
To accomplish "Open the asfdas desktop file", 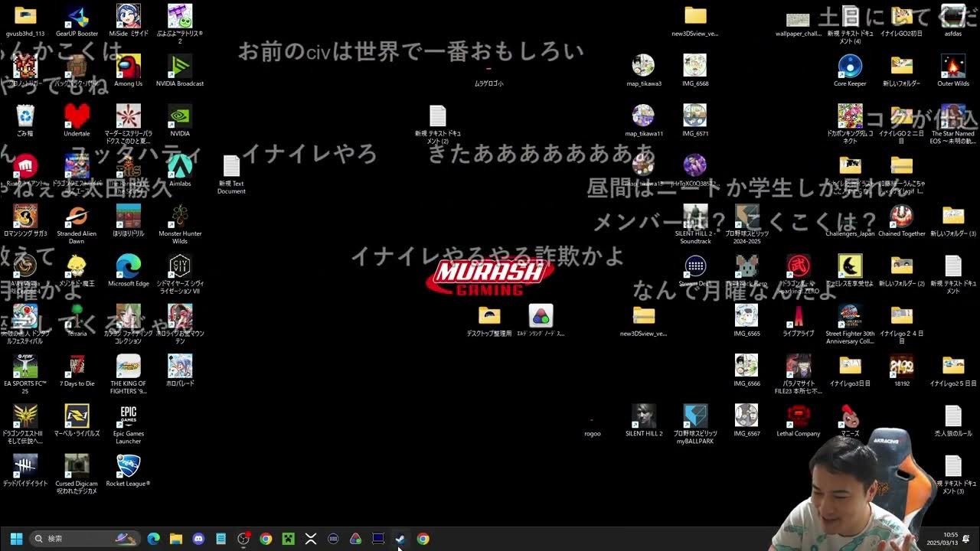I will (953, 16).
